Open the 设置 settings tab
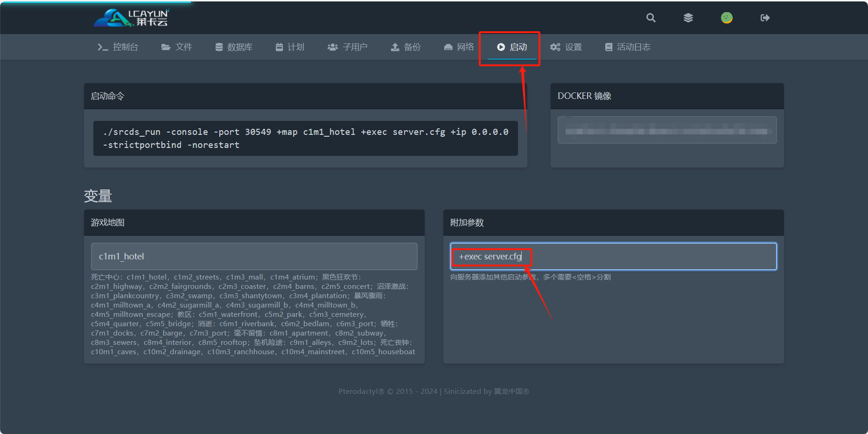This screenshot has height=434, width=868. (566, 47)
